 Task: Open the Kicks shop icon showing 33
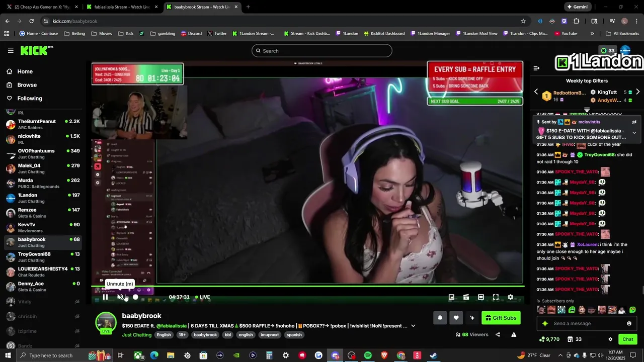click(x=574, y=339)
